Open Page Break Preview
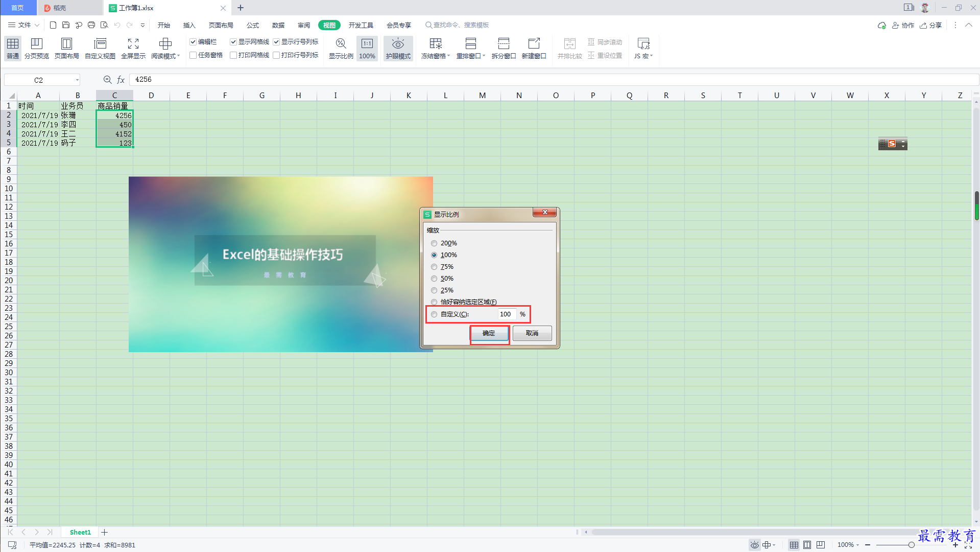 coord(37,49)
